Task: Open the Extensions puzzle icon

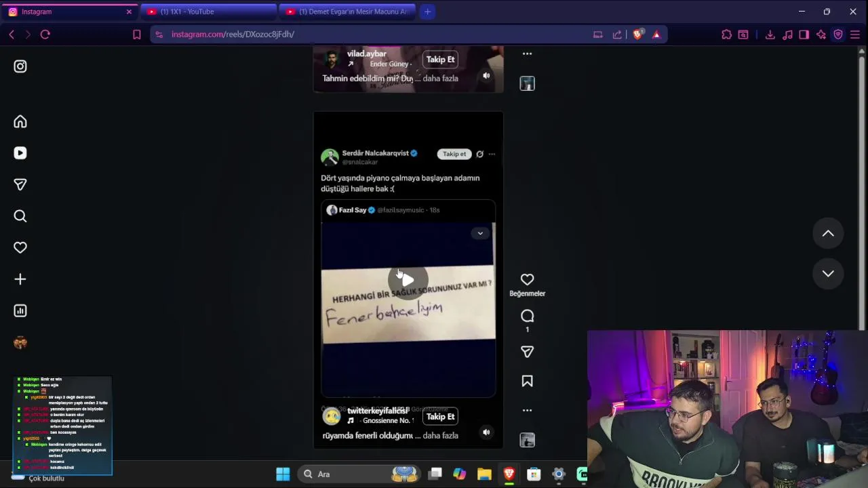Action: click(726, 34)
